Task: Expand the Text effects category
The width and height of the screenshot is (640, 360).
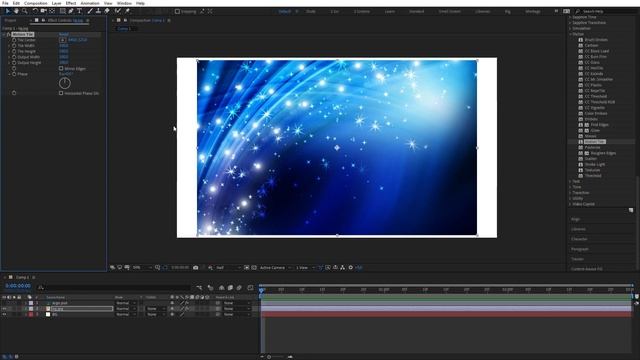Action: pyautogui.click(x=570, y=181)
